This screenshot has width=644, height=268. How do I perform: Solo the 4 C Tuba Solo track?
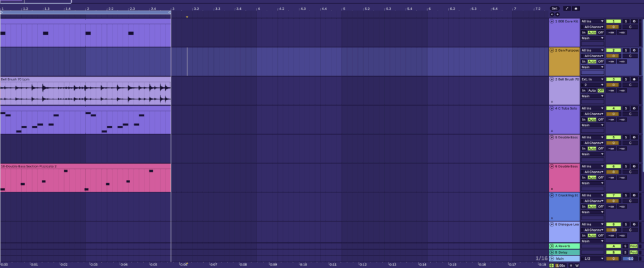point(626,108)
